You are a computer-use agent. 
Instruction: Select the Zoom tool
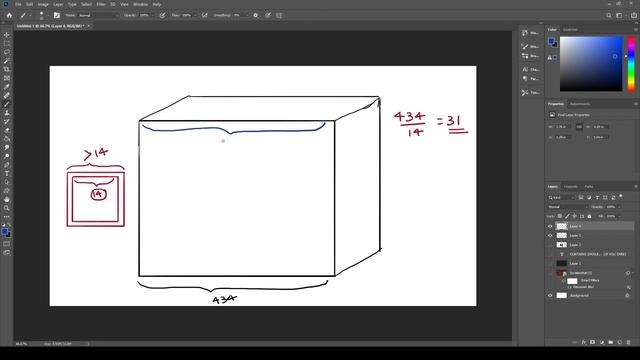point(7,208)
